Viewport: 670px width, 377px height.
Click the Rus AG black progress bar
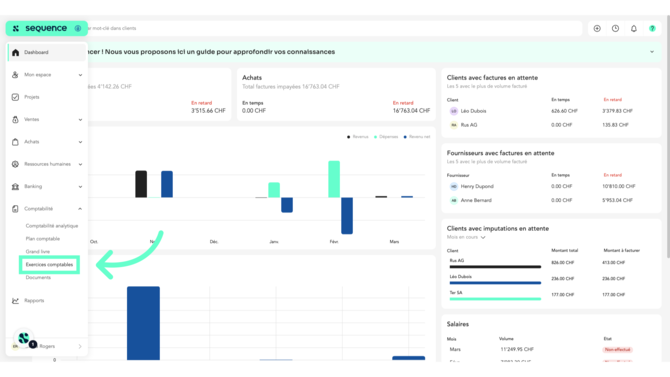(x=495, y=267)
